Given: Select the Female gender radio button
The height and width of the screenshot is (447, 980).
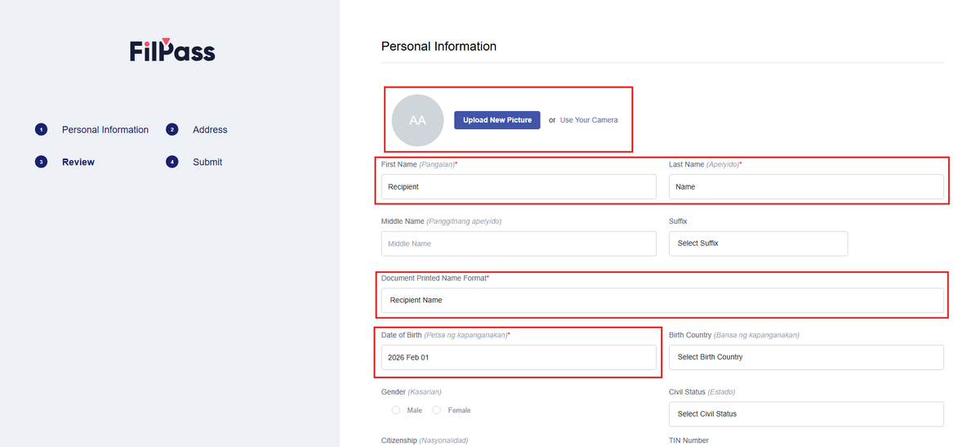Looking at the screenshot, I should (x=437, y=410).
